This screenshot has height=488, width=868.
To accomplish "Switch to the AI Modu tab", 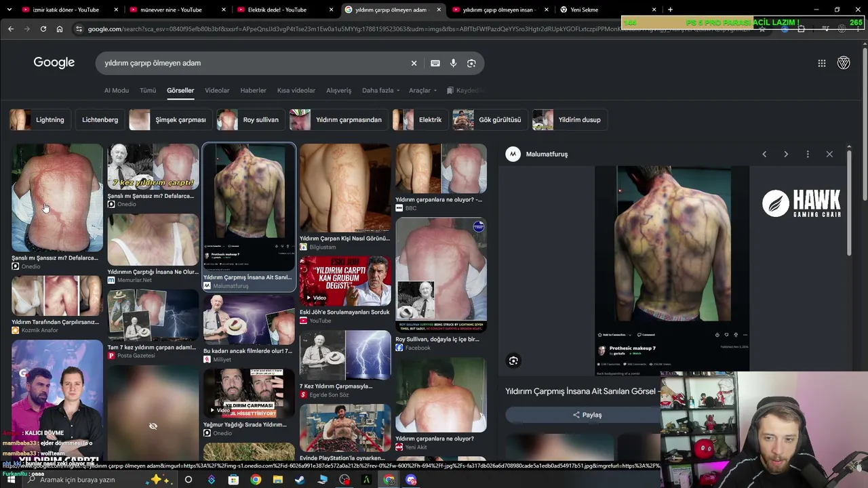I will [117, 90].
